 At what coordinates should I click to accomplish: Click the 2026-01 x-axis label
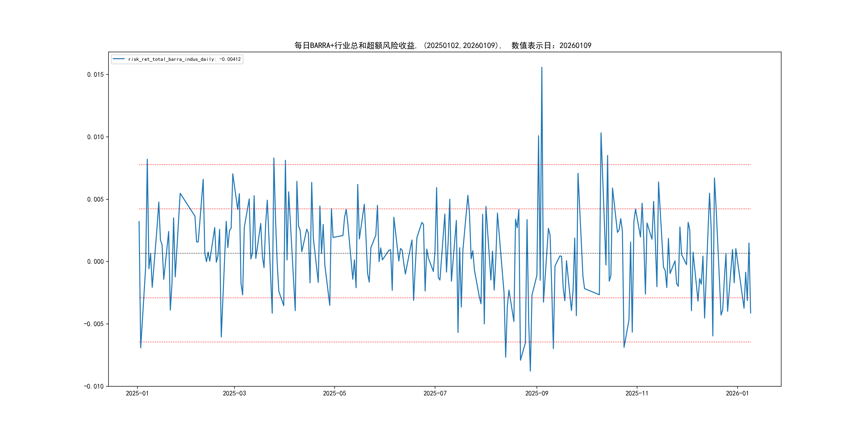click(737, 393)
